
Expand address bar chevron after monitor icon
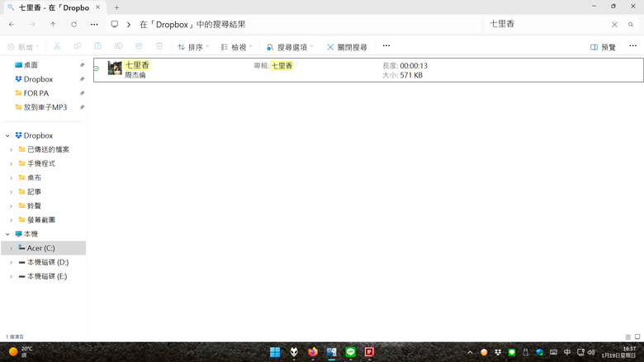[x=129, y=25]
